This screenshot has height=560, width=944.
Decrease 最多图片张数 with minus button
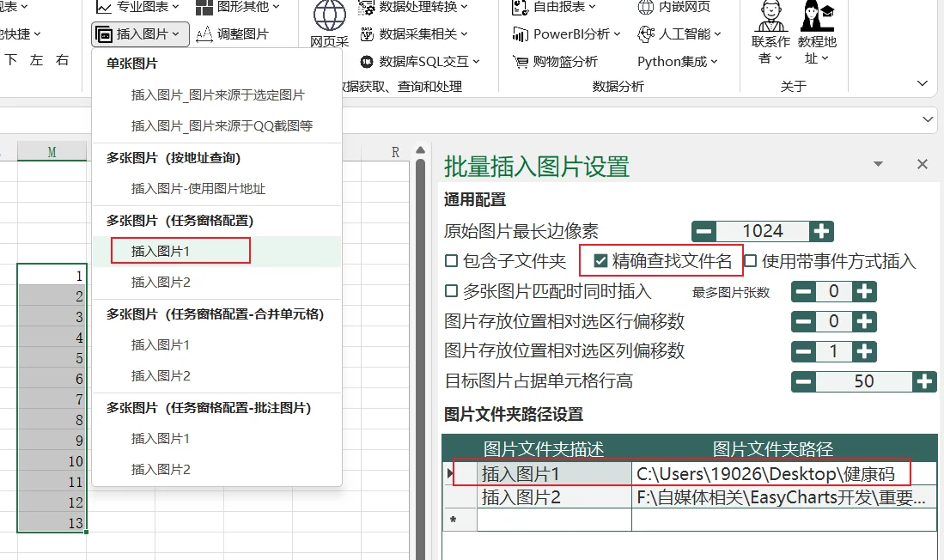click(804, 291)
